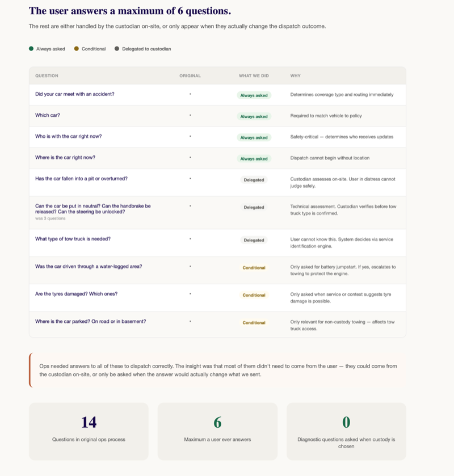Select the QUESTION column header
The height and width of the screenshot is (476, 454).
(x=47, y=75)
